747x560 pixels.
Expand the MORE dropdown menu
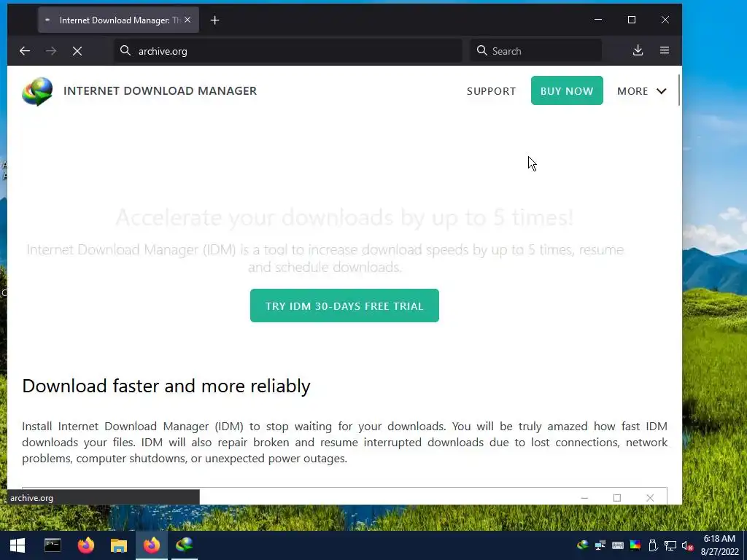642,91
